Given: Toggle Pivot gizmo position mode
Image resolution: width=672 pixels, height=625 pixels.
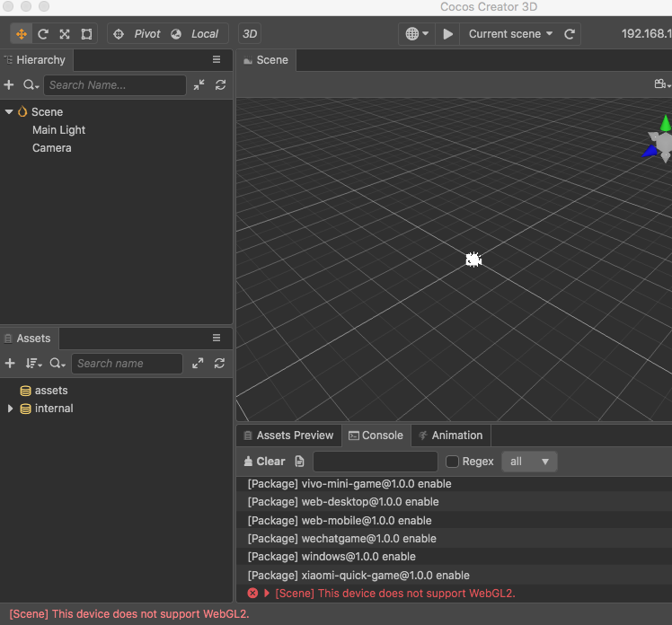Looking at the screenshot, I should pyautogui.click(x=137, y=34).
